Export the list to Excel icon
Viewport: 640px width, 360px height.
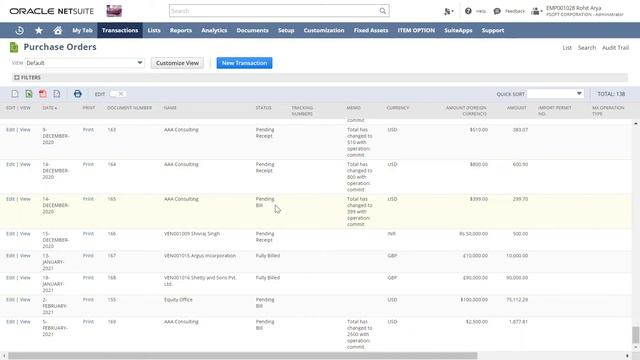[x=29, y=94]
